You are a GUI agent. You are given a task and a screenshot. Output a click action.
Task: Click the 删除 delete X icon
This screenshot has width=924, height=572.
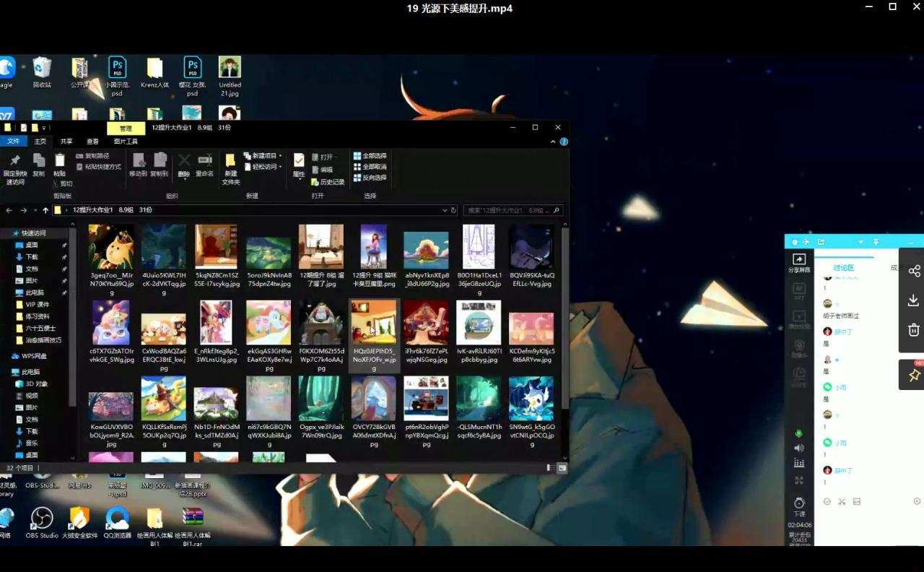point(184,160)
